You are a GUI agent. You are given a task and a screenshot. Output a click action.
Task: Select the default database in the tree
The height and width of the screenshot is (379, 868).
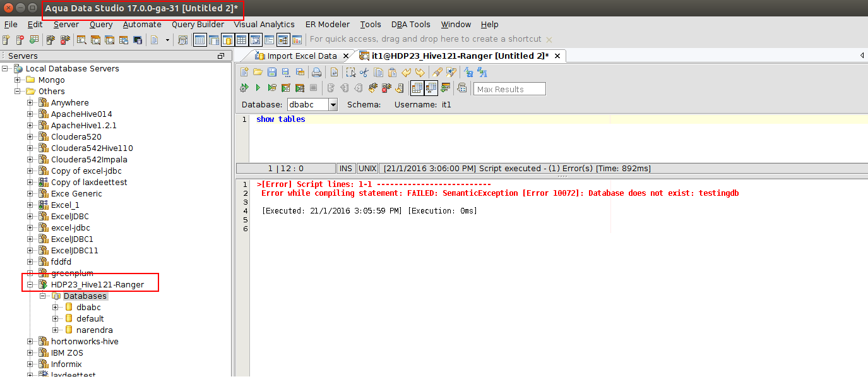[90, 318]
